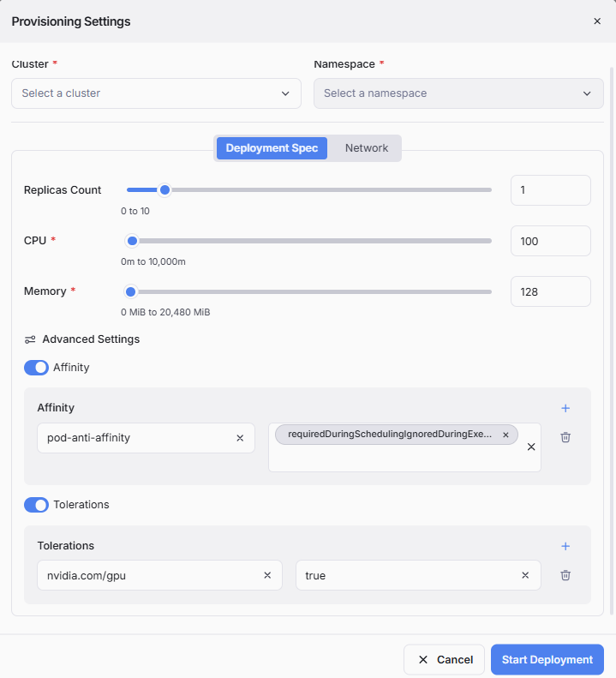Clear the true toleration value
Viewport: 616px width, 678px height.
pos(525,575)
